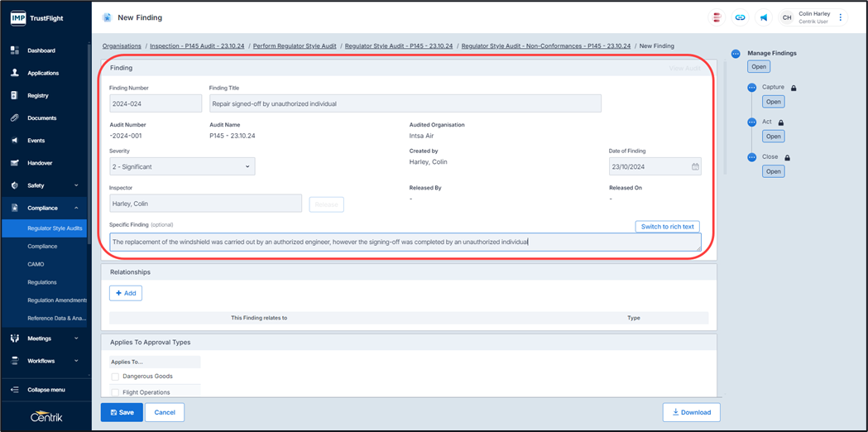Click the Collapse menu icon in sidebar
The width and height of the screenshot is (868, 432).
click(14, 390)
